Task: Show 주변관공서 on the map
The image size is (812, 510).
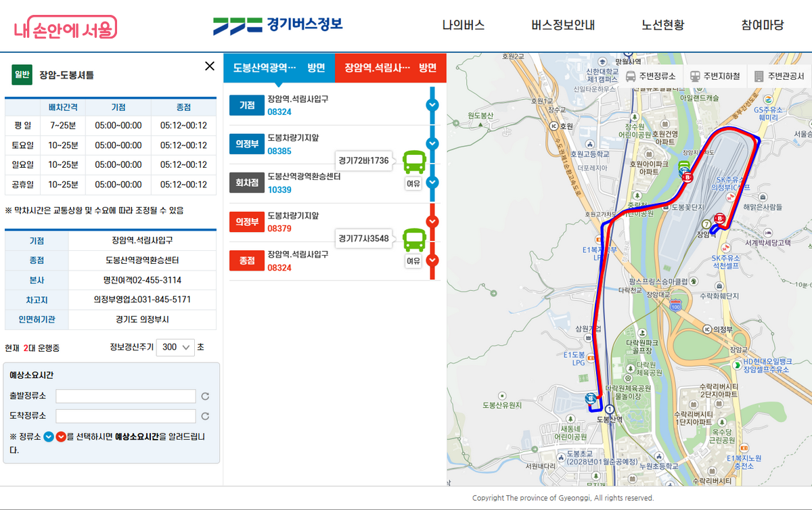Action: (778, 76)
